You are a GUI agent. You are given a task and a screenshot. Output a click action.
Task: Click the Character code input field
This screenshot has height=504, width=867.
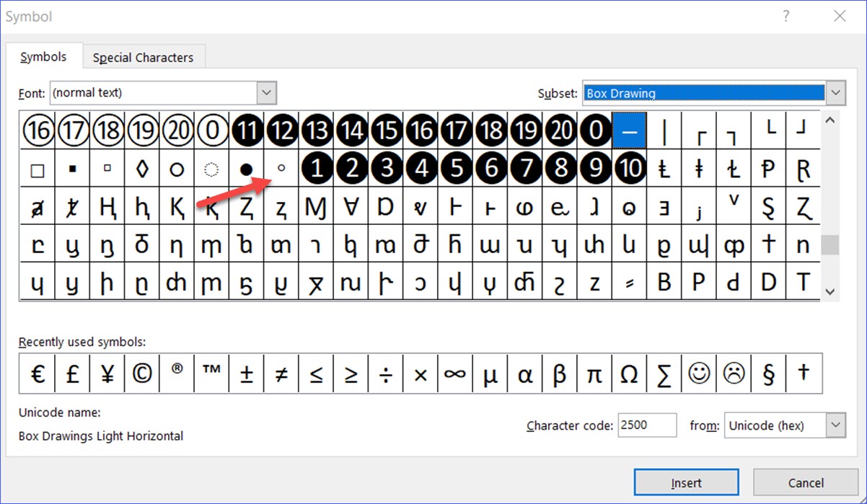(x=647, y=425)
